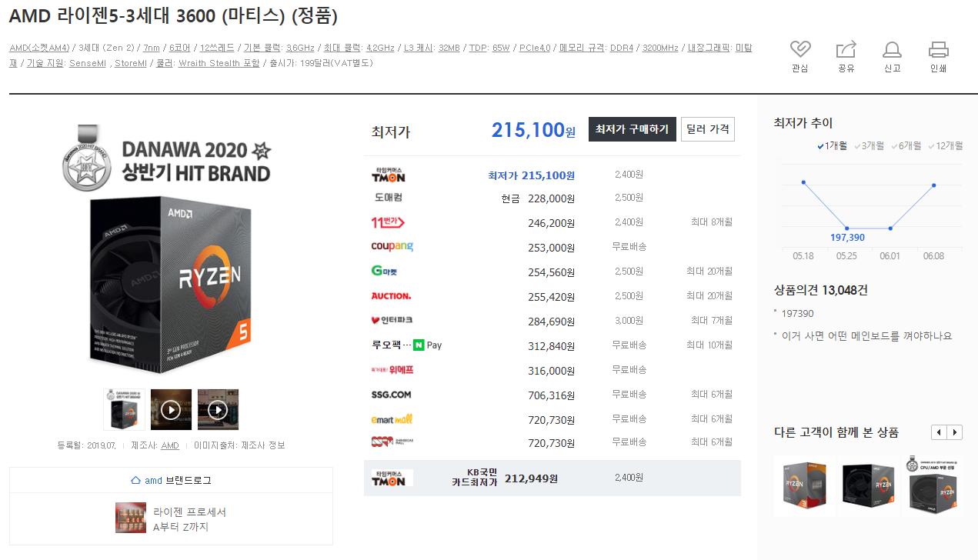
Task: Open the 인터파크 shop logo
Action: click(392, 320)
